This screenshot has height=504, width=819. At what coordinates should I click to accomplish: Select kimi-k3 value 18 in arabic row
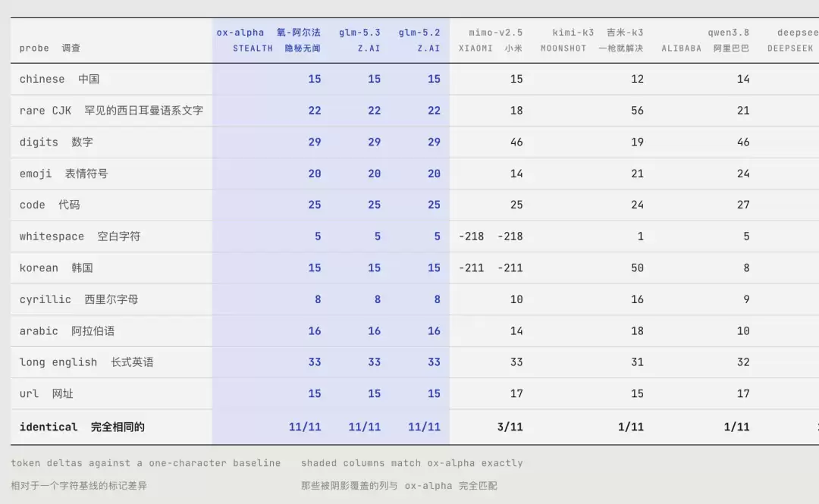coord(637,330)
